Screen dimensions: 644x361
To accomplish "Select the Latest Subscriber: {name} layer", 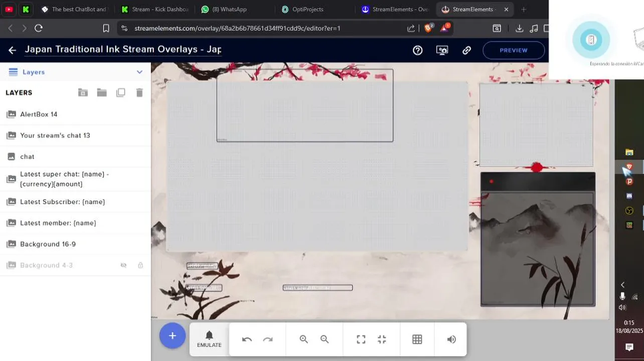I will 75,202.
